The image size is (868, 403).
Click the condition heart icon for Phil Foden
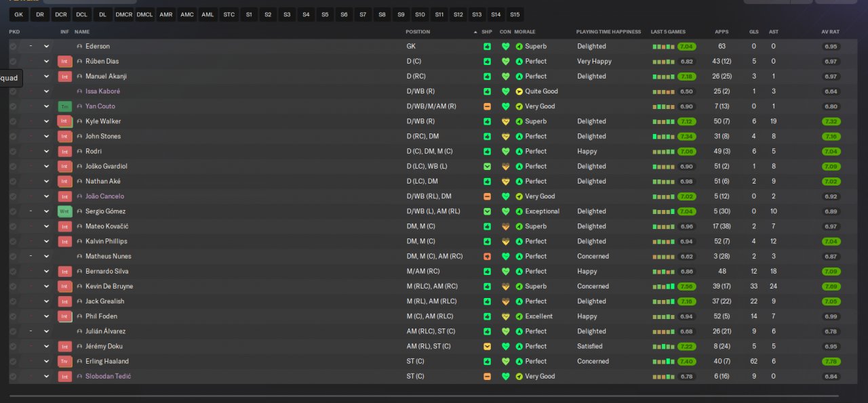point(505,316)
